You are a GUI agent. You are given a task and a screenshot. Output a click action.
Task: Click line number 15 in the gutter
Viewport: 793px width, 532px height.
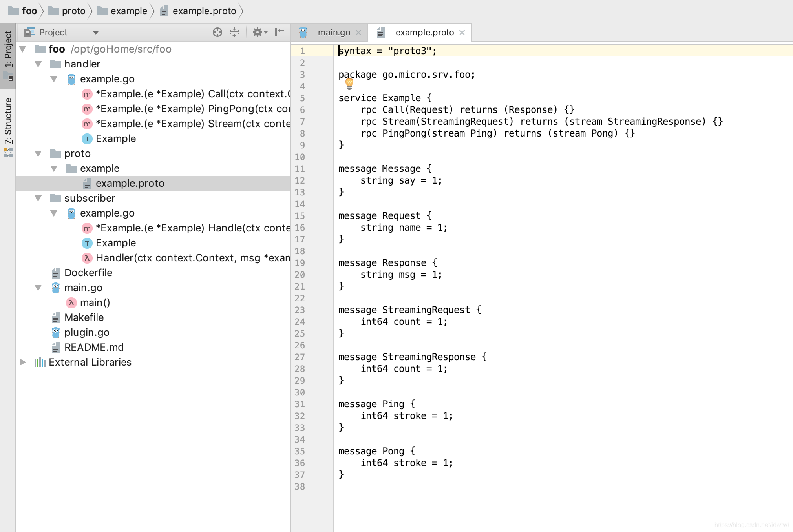[x=300, y=216]
